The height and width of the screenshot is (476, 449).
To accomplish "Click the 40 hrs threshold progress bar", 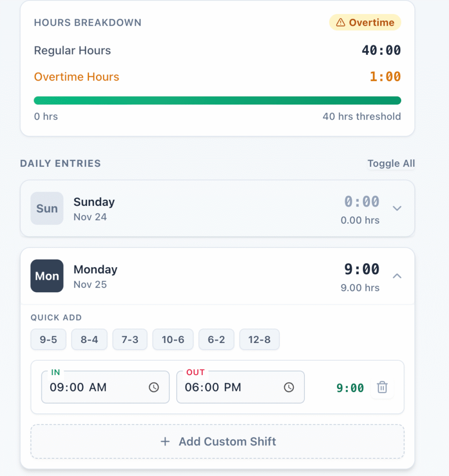I will pos(217,100).
